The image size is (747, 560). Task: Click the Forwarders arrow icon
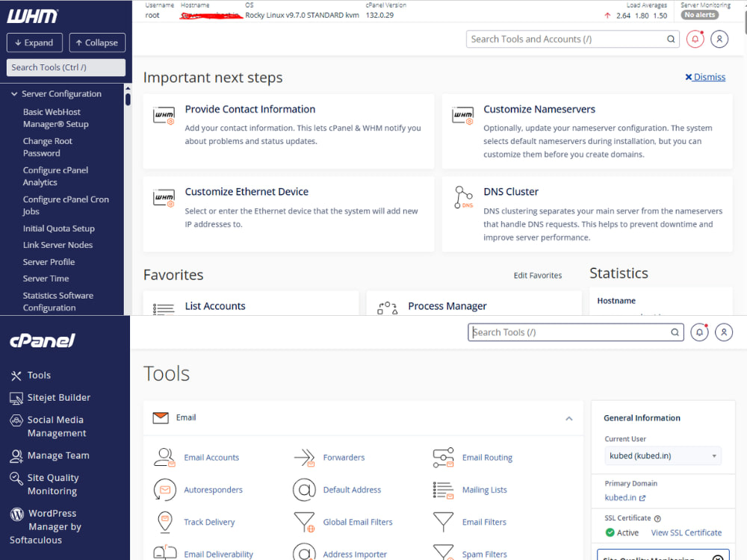point(304,458)
